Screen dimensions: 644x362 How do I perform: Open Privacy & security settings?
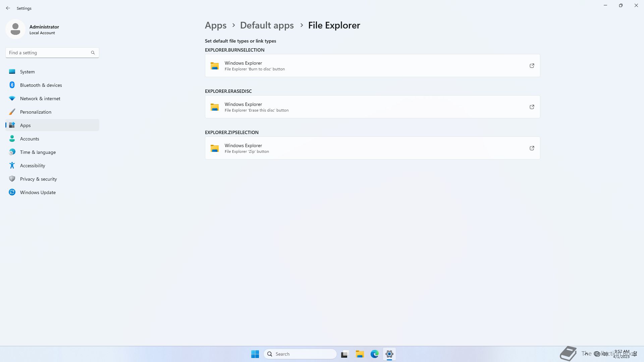[52, 179]
